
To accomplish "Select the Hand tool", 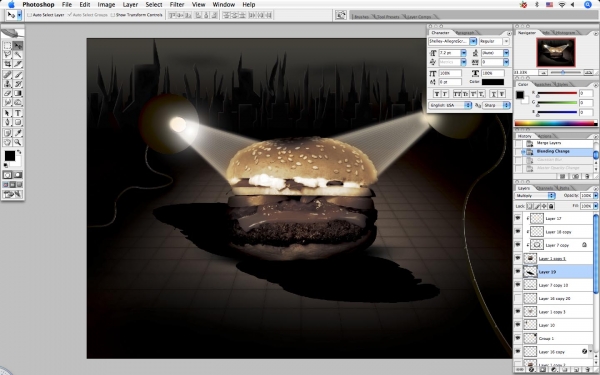I will tap(7, 142).
